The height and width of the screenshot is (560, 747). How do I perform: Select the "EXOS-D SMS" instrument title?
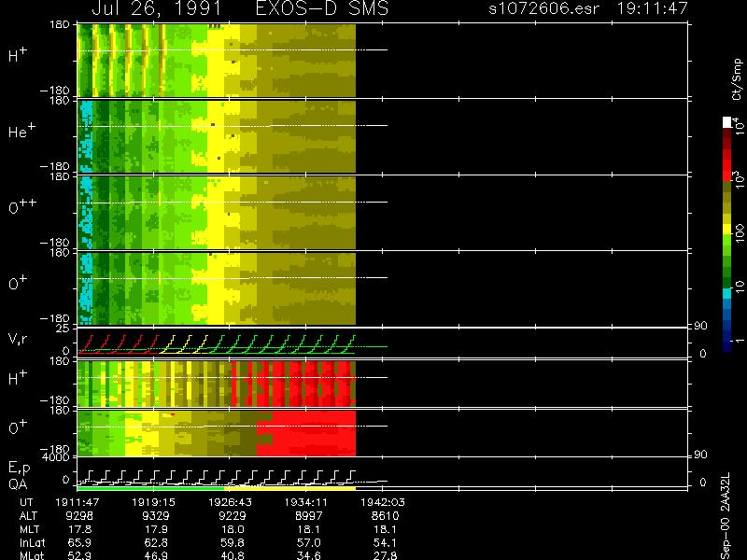tap(322, 8)
